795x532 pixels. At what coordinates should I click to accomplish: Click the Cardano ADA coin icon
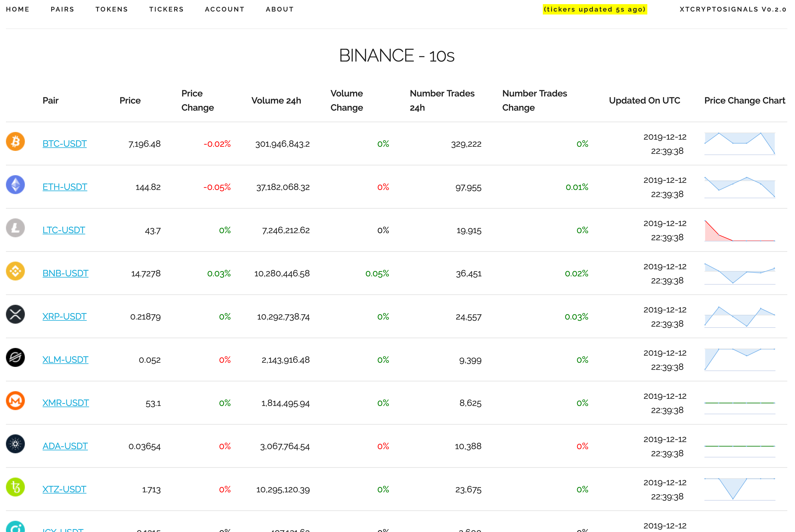tap(15, 444)
